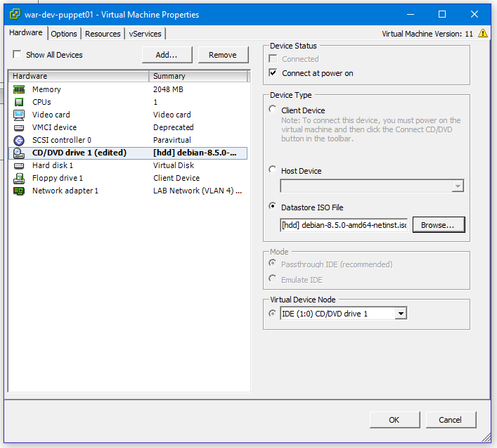497x448 pixels.
Task: Click the Network adapter 1 icon
Action: click(x=19, y=191)
